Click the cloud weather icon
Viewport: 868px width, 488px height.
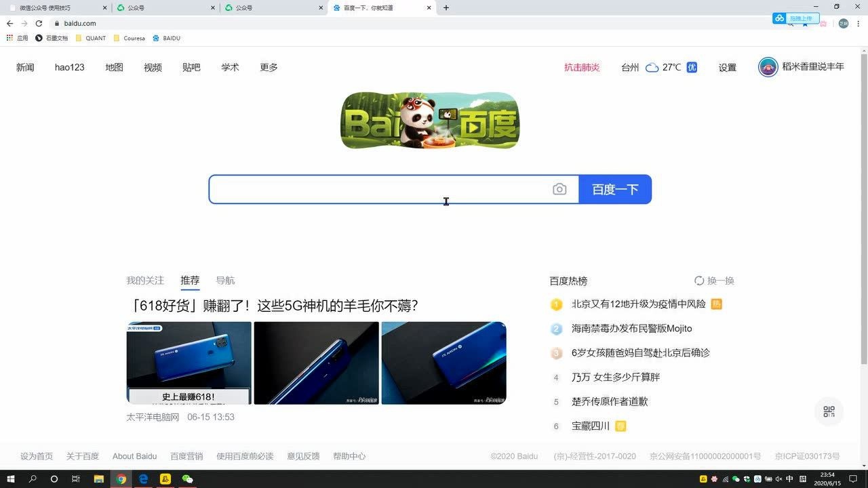click(652, 68)
